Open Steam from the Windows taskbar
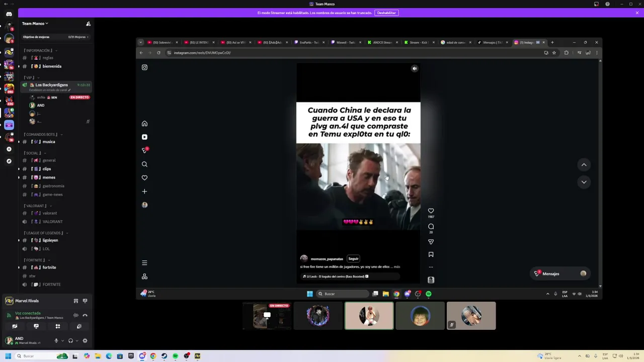The width and height of the screenshot is (644, 362). click(164, 356)
